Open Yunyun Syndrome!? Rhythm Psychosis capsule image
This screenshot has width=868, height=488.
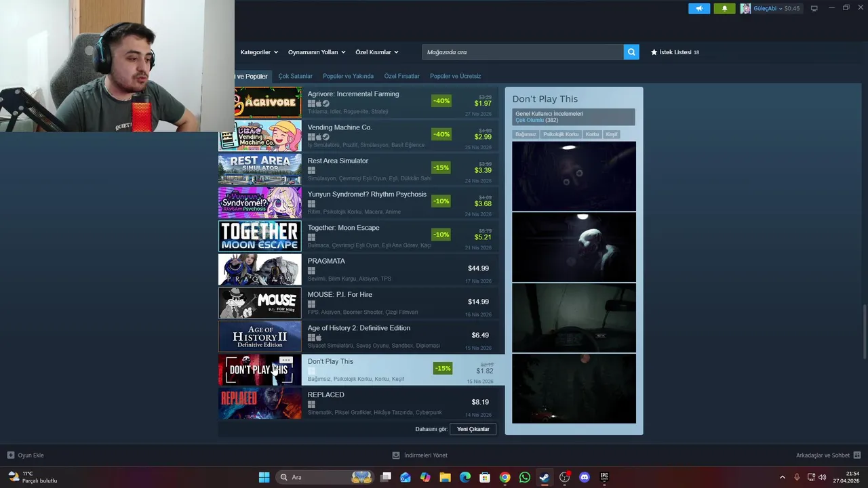(x=260, y=203)
